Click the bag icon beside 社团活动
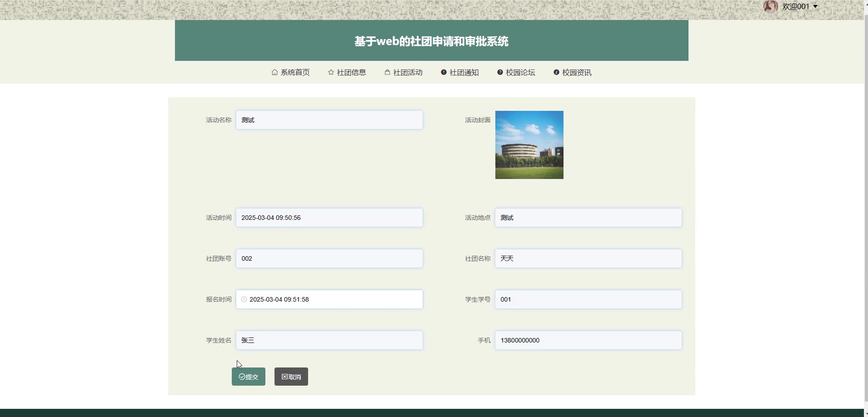The width and height of the screenshot is (868, 417). click(x=387, y=72)
